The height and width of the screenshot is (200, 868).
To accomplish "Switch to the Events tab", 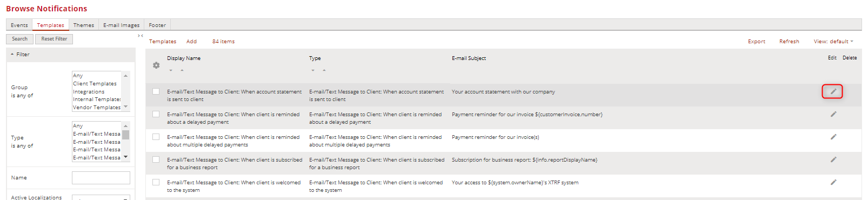I will pos(19,25).
